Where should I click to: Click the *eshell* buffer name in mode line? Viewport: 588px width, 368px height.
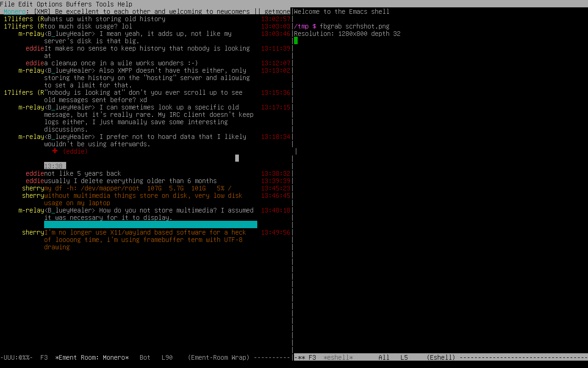pyautogui.click(x=338, y=357)
